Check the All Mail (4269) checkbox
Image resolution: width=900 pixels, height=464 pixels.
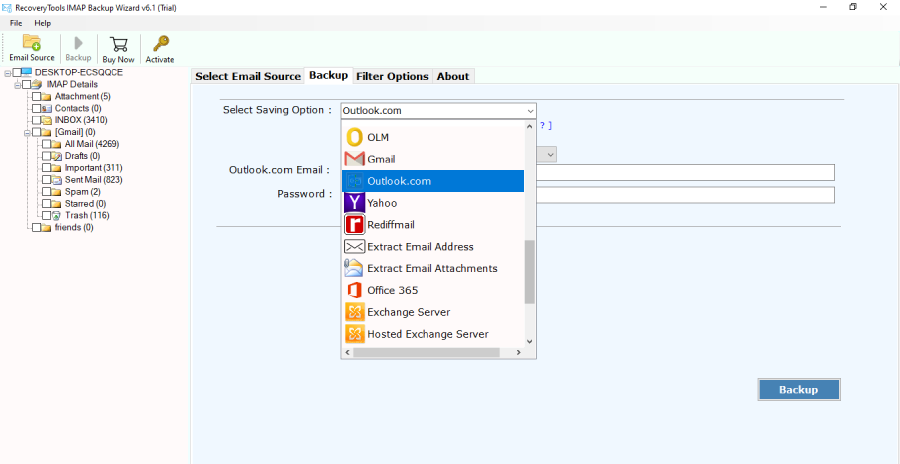pos(47,144)
